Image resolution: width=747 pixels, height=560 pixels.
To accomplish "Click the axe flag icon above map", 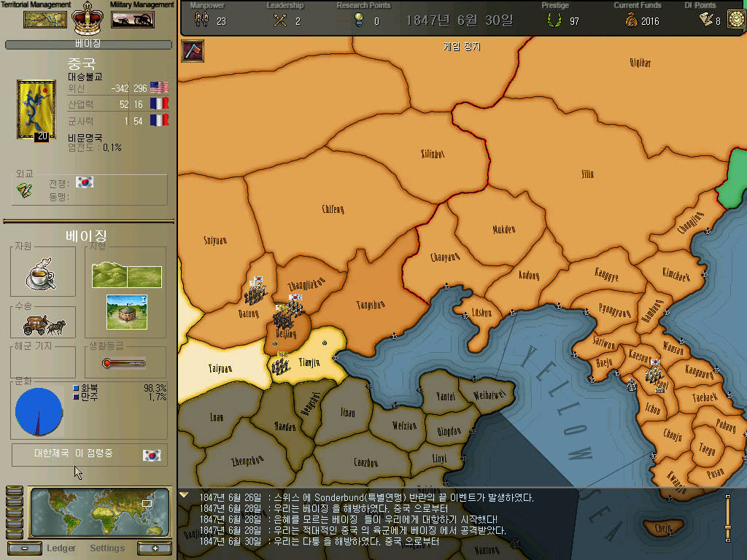I will coord(193,51).
